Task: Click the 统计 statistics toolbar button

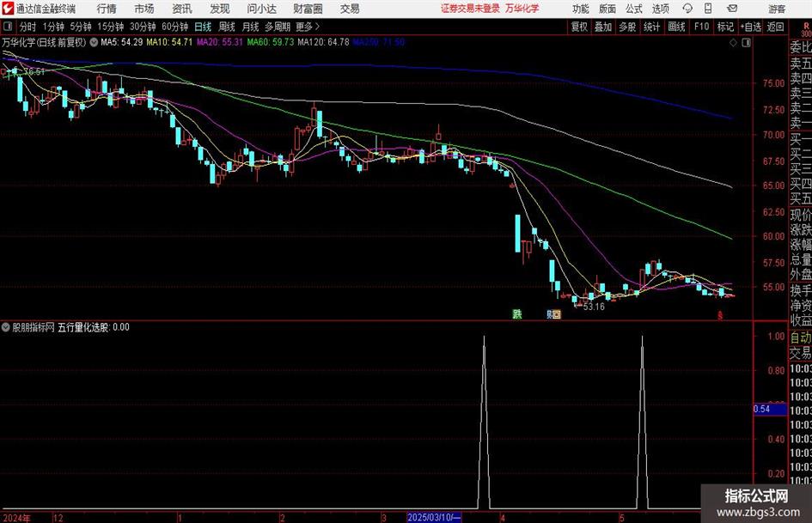Action: tap(651, 27)
